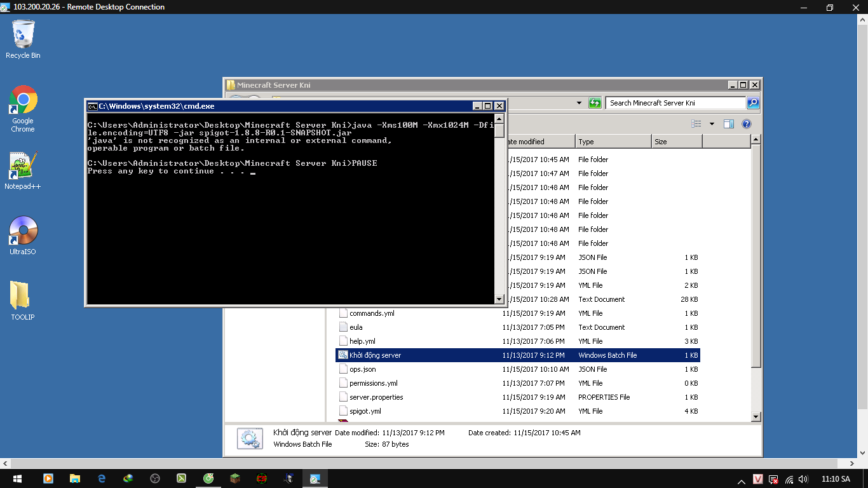Open the address bar history dropdown
The height and width of the screenshot is (488, 868).
pyautogui.click(x=579, y=103)
